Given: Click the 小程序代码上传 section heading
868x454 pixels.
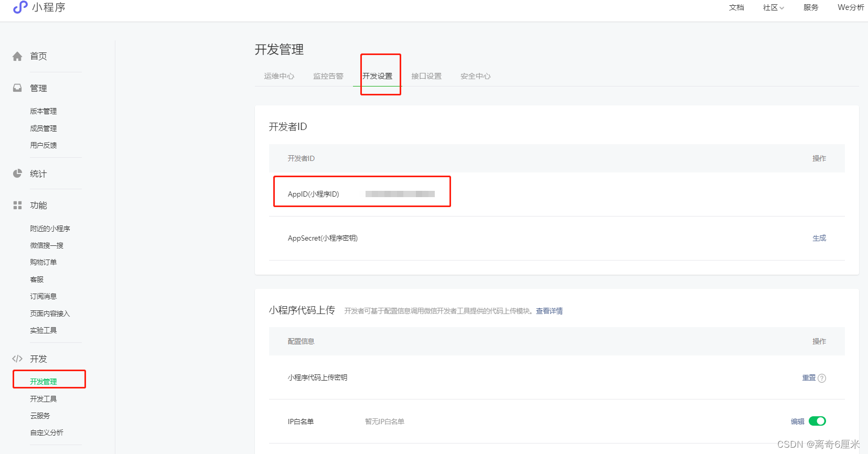Looking at the screenshot, I should tap(302, 310).
